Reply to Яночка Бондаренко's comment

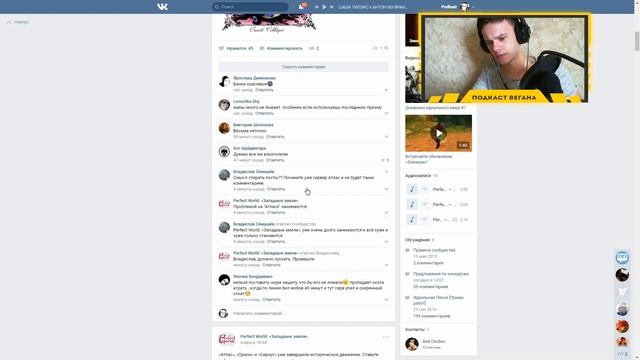271,300
